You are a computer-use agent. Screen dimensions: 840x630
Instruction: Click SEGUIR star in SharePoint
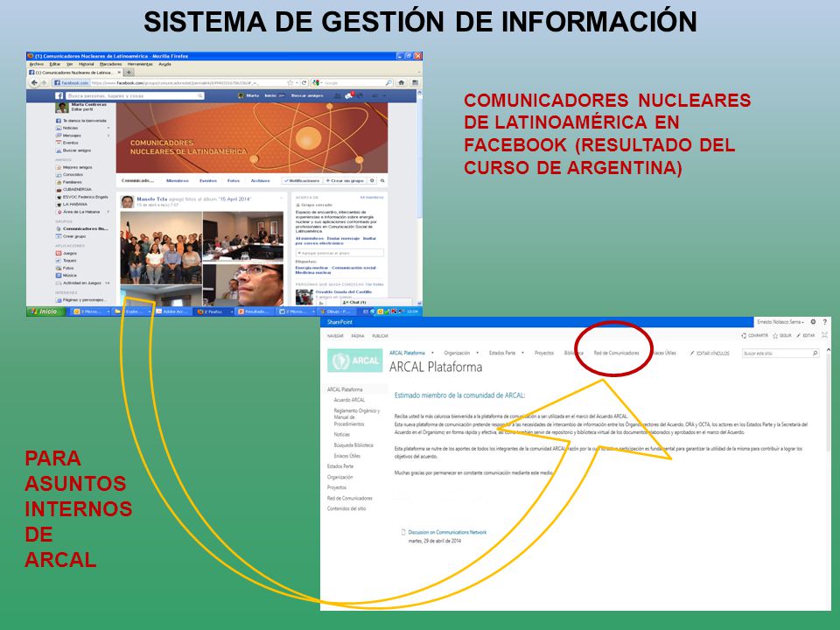pyautogui.click(x=782, y=335)
